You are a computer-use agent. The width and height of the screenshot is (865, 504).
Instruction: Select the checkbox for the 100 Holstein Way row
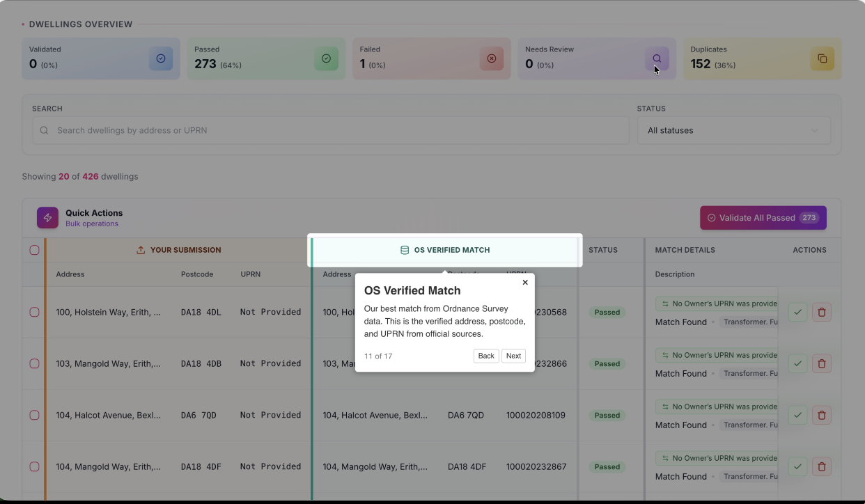point(34,312)
